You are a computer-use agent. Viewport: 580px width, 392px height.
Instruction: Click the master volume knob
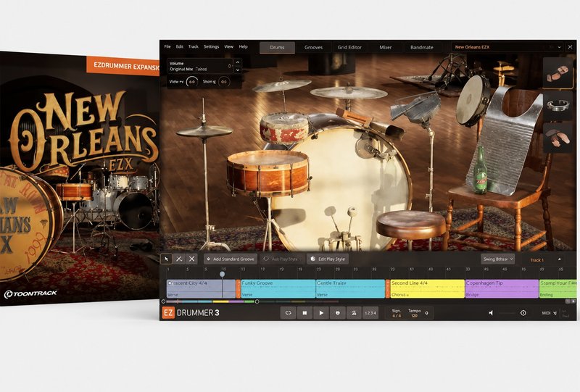(x=523, y=313)
